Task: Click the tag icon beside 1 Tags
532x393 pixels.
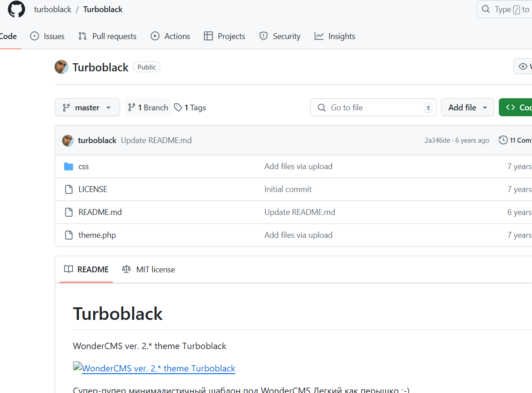Action: (x=178, y=107)
